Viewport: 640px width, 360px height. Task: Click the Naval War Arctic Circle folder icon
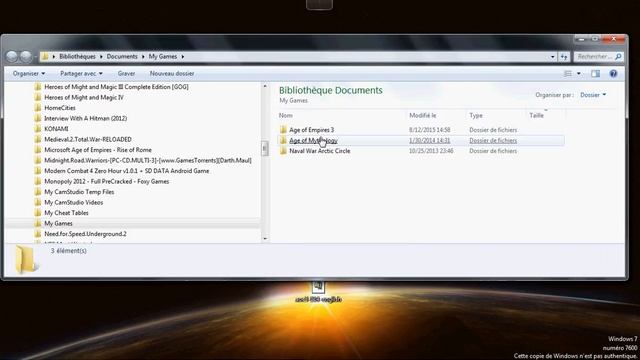[283, 151]
